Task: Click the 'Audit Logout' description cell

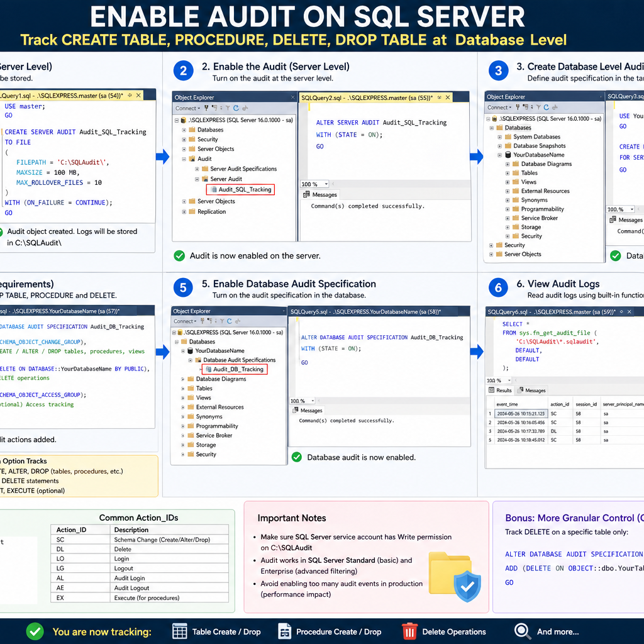Action: 169,588
